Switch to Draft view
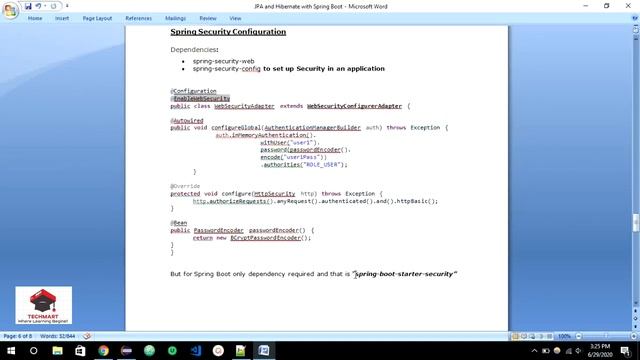 click(x=549, y=336)
